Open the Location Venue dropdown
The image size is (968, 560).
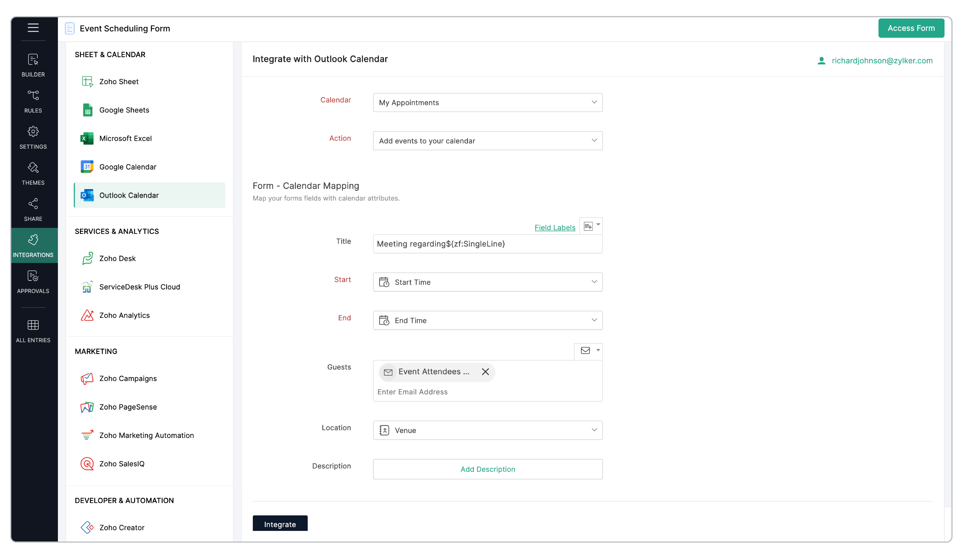coord(487,430)
